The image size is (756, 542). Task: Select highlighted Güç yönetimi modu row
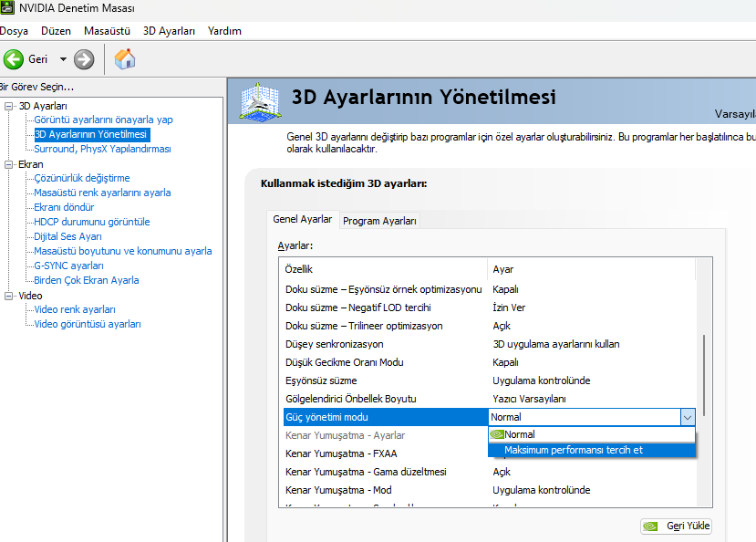386,417
